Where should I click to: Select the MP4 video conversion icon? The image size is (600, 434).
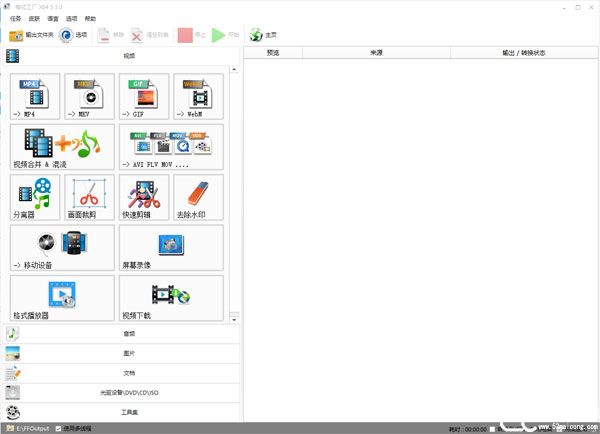35,96
